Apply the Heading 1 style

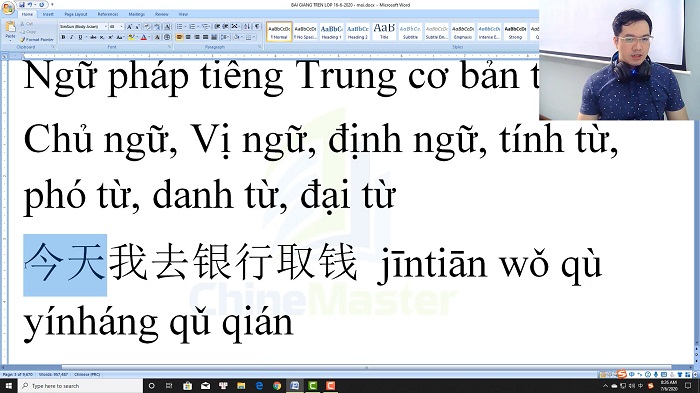click(332, 32)
